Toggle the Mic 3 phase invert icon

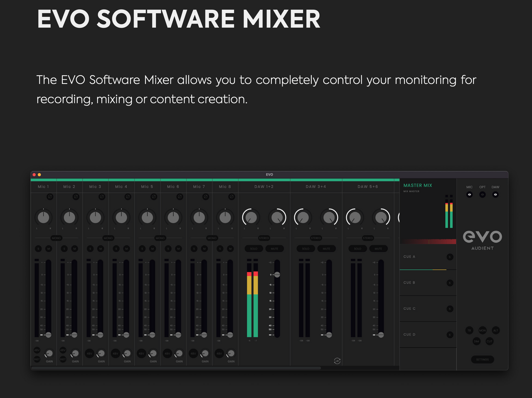[x=102, y=197]
